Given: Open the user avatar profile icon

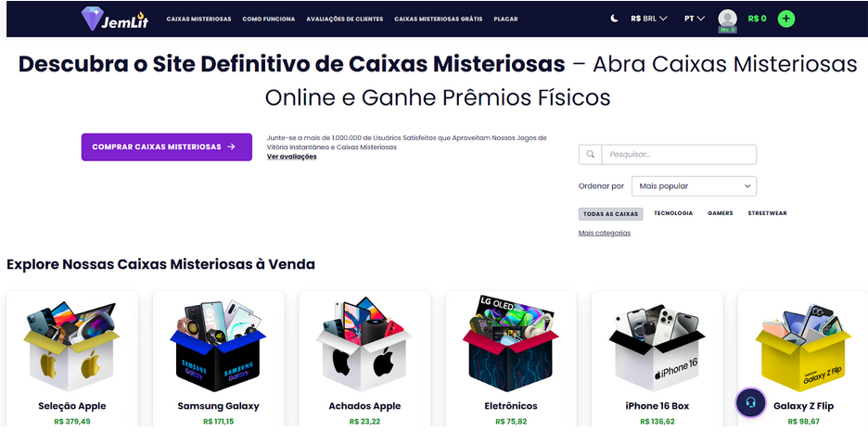Looking at the screenshot, I should click(x=727, y=19).
